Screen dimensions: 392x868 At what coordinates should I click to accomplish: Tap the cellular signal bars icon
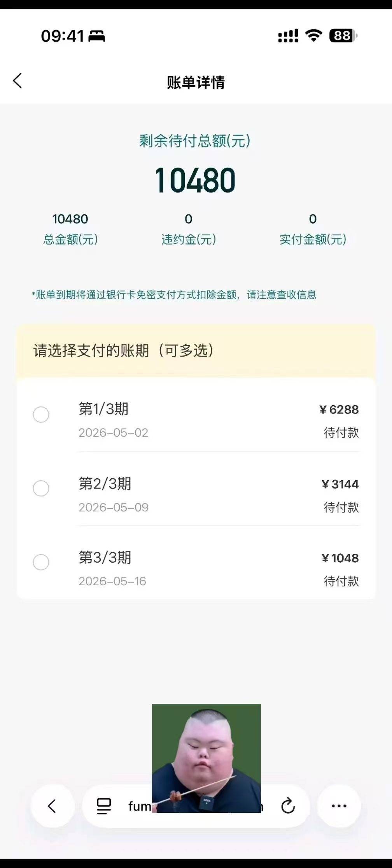[288, 36]
